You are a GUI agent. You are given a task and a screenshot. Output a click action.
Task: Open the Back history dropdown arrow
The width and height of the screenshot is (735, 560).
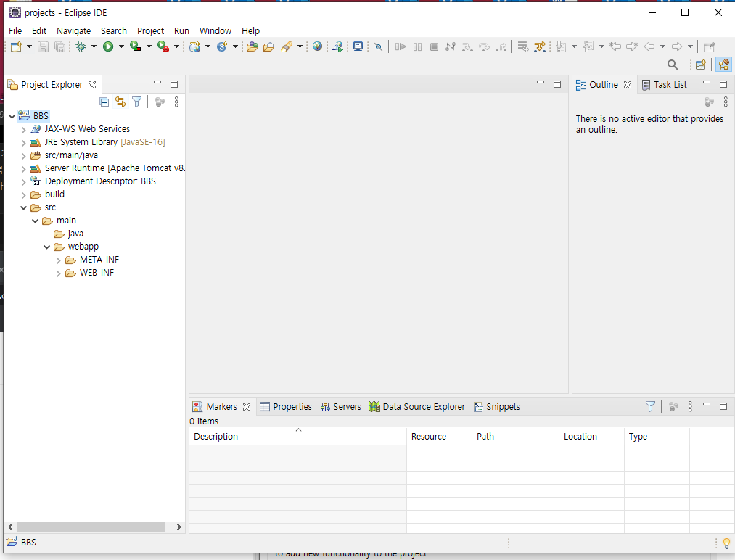tap(662, 46)
